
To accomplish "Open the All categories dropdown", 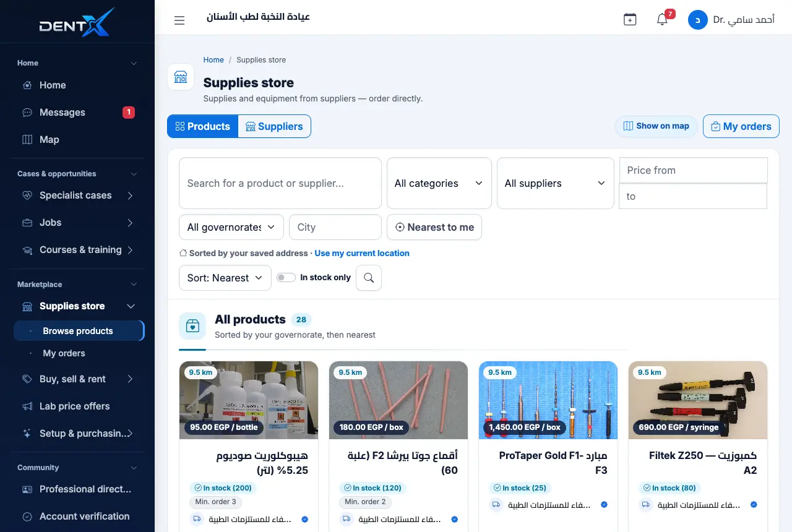I will pyautogui.click(x=439, y=183).
